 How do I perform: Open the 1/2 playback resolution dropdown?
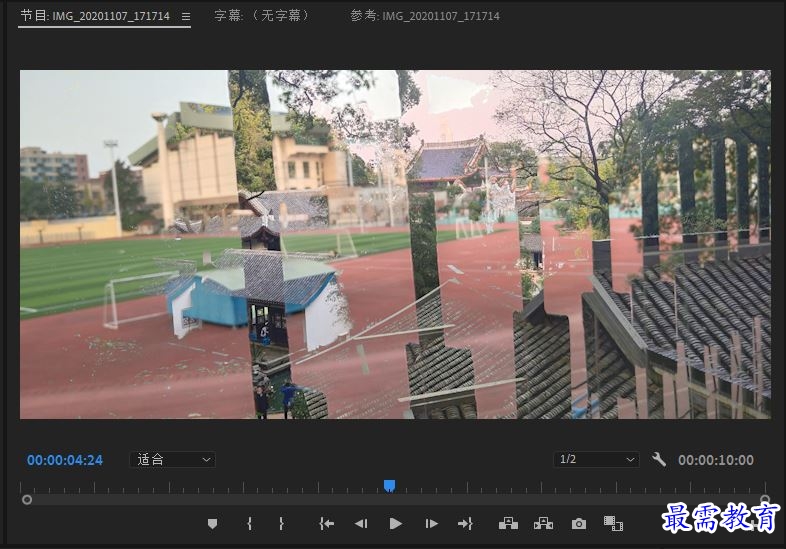click(x=596, y=460)
